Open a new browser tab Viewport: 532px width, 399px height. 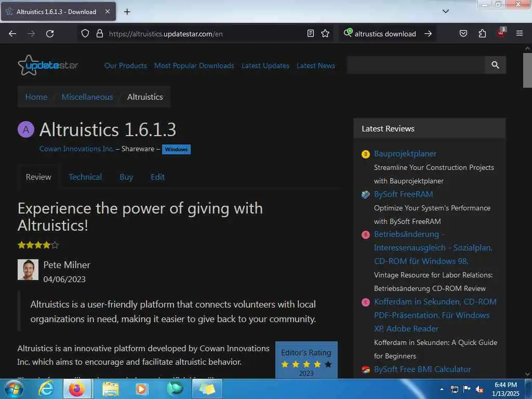click(127, 12)
